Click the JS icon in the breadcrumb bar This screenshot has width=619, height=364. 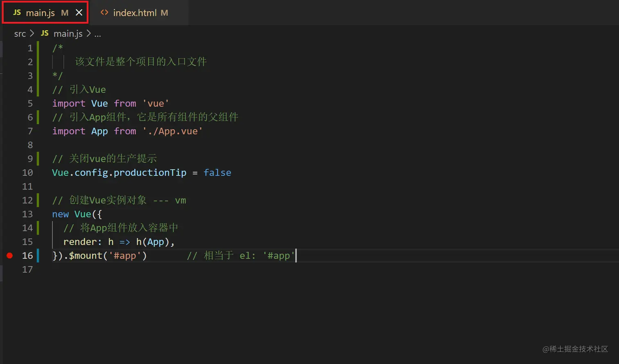pyautogui.click(x=45, y=33)
